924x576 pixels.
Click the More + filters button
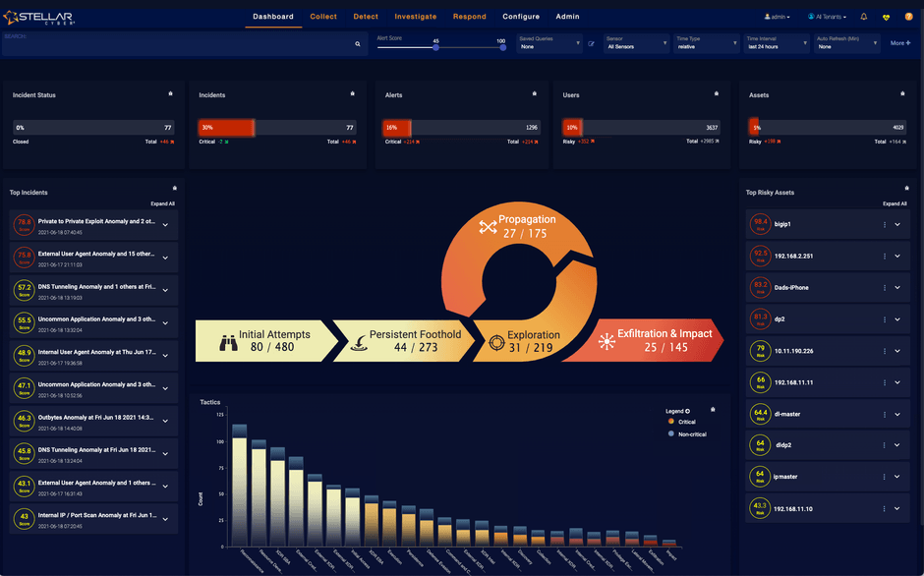(x=899, y=43)
